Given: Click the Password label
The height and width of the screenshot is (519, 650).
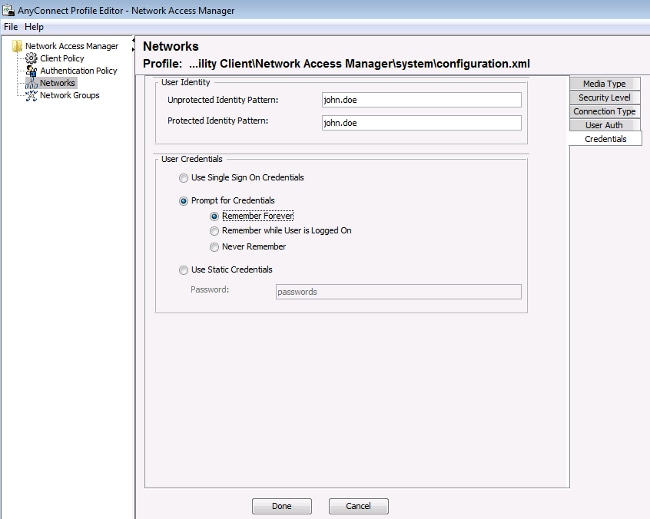Looking at the screenshot, I should coord(210,290).
